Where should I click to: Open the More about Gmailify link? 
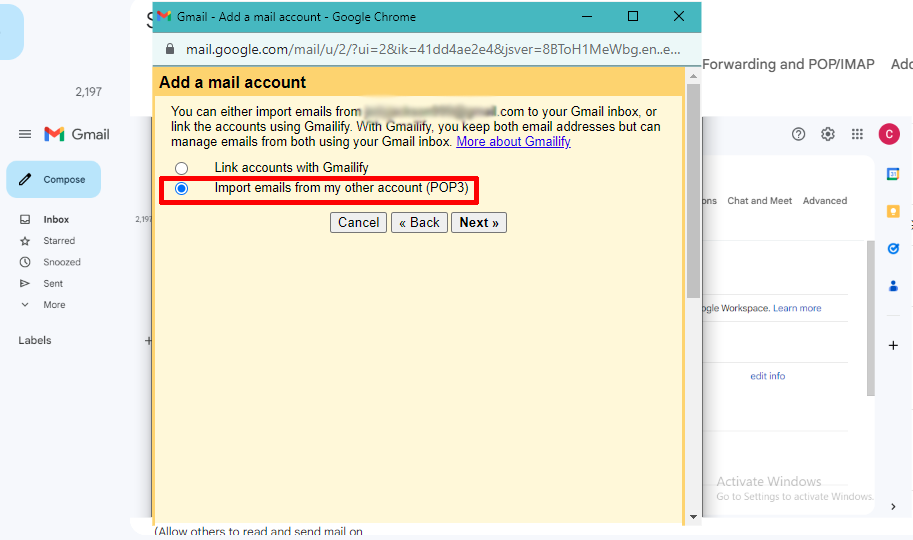[513, 142]
